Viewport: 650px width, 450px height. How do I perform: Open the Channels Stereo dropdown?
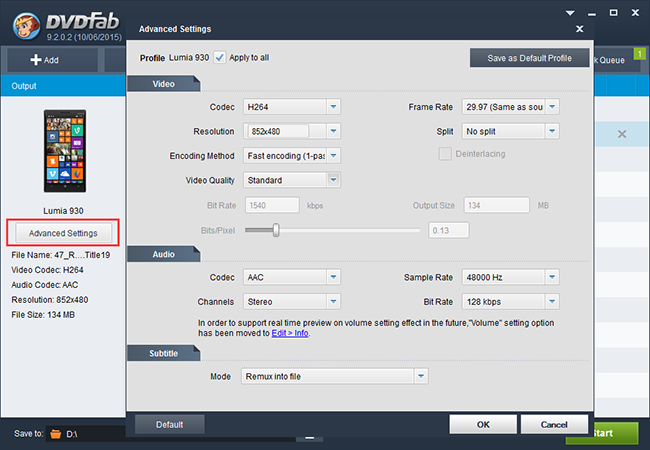click(x=333, y=302)
